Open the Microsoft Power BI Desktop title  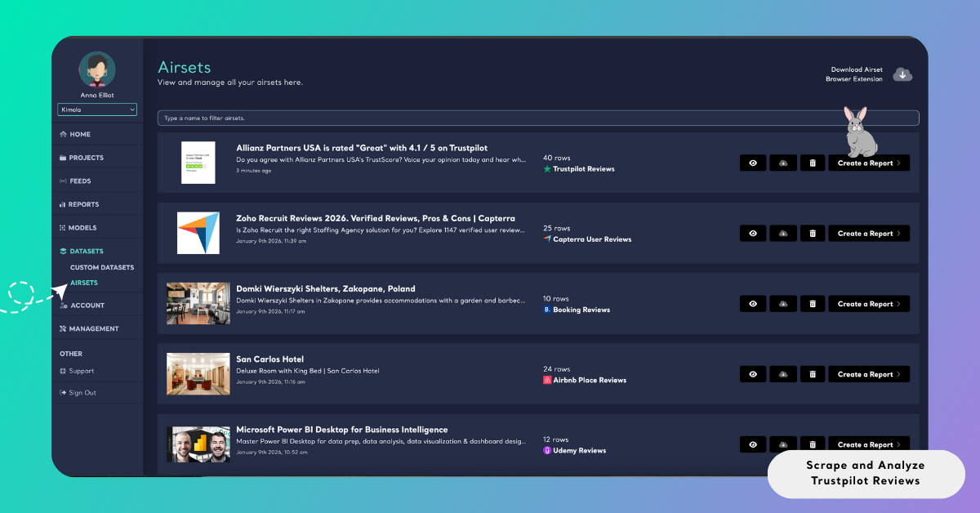(x=342, y=429)
